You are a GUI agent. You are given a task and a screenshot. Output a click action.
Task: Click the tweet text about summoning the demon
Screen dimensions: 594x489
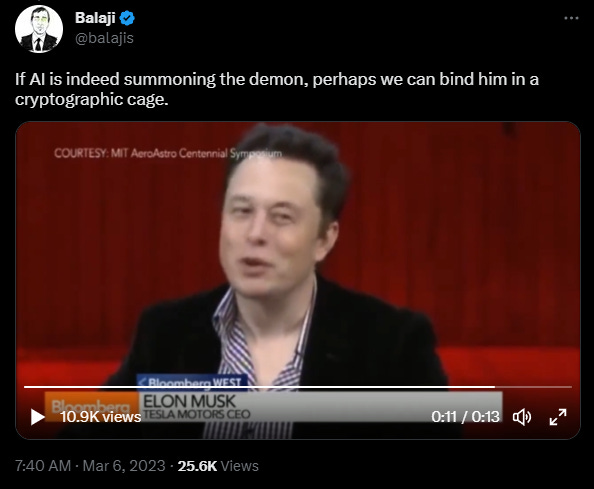(x=277, y=89)
